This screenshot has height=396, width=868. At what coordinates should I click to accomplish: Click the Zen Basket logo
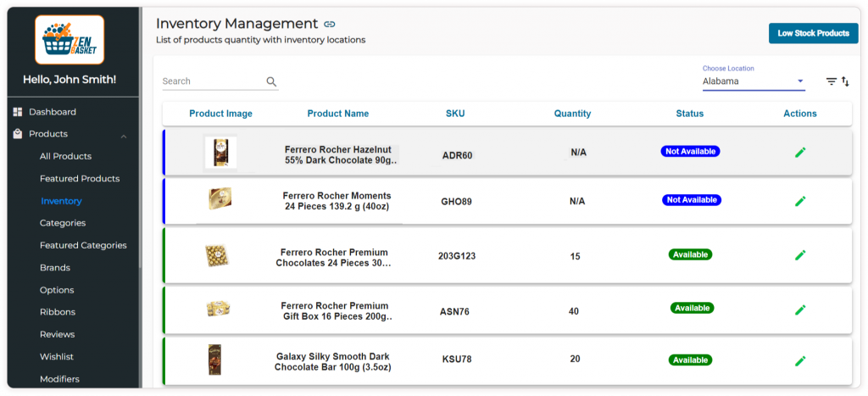coord(70,40)
